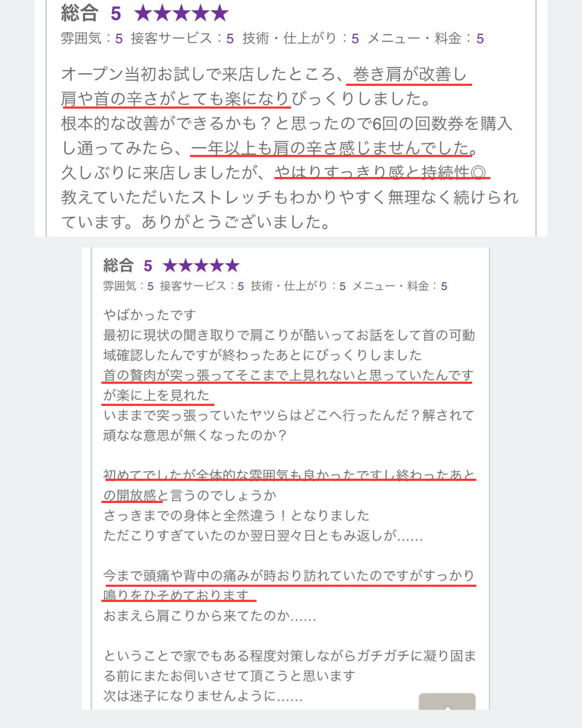Image resolution: width=582 pixels, height=728 pixels.
Task: Click the five purple stars in the second review
Action: click(x=201, y=265)
